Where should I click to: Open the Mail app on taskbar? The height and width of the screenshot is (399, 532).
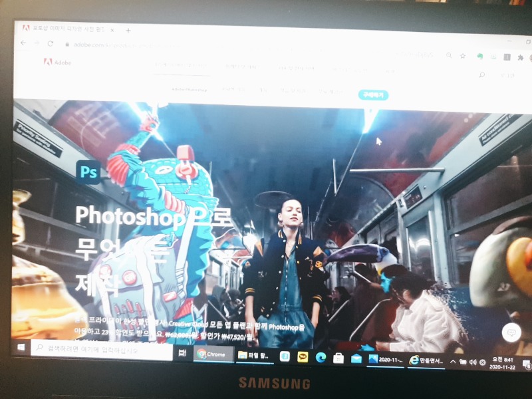coord(356,358)
